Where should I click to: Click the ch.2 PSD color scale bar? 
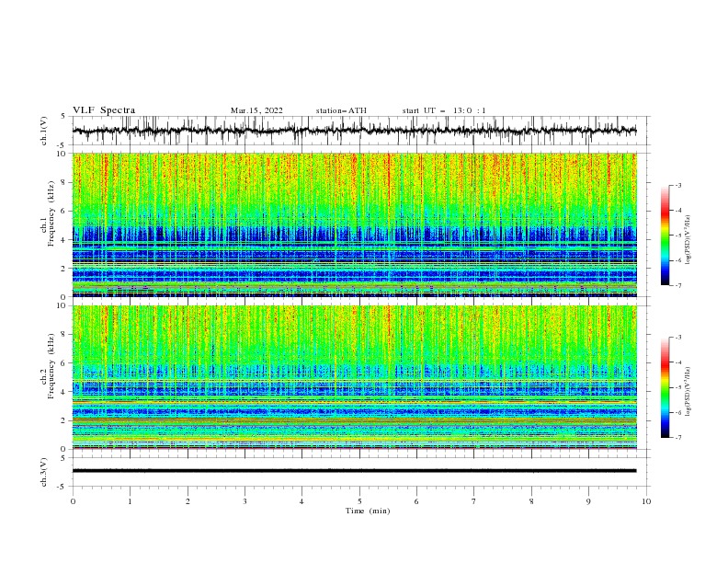[665, 387]
